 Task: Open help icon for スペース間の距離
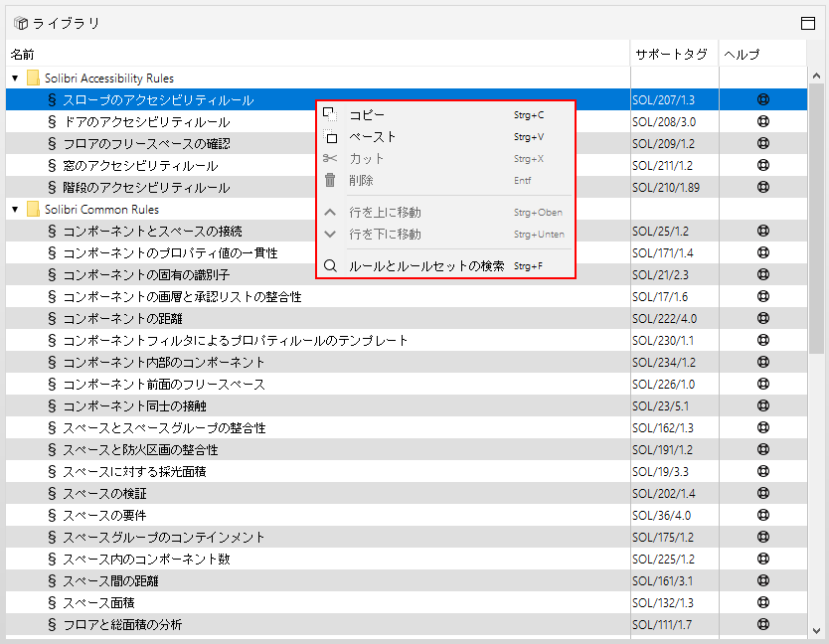tap(763, 580)
